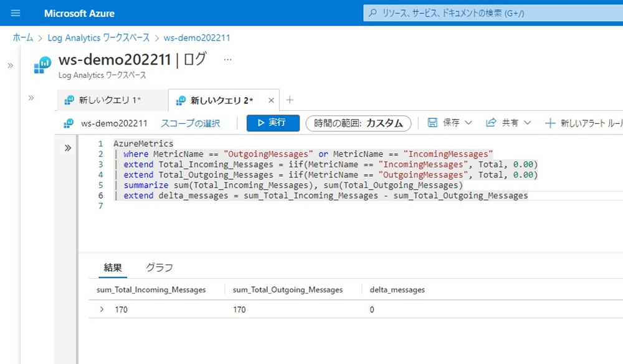Click the Log Analytics workspace icon
The height and width of the screenshot is (364, 623).
42,65
